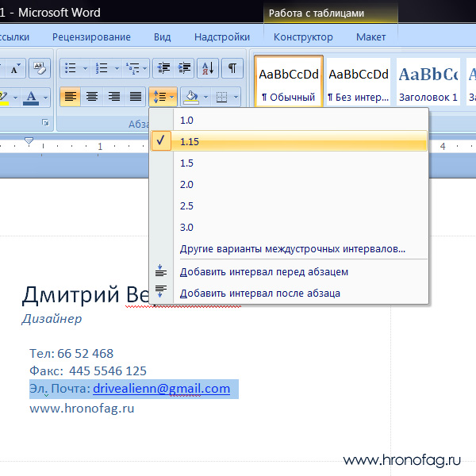Click the multilevel list icon

(x=132, y=68)
